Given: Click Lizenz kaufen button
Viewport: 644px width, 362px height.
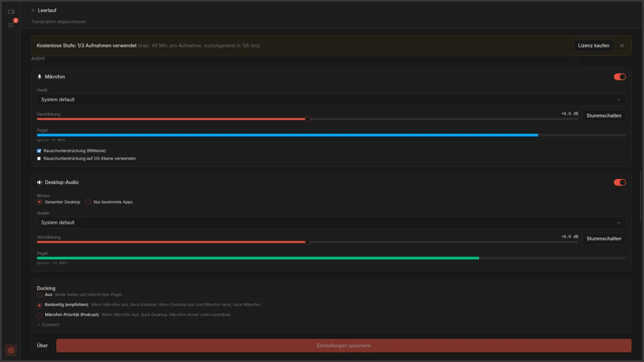Looking at the screenshot, I should [x=594, y=46].
